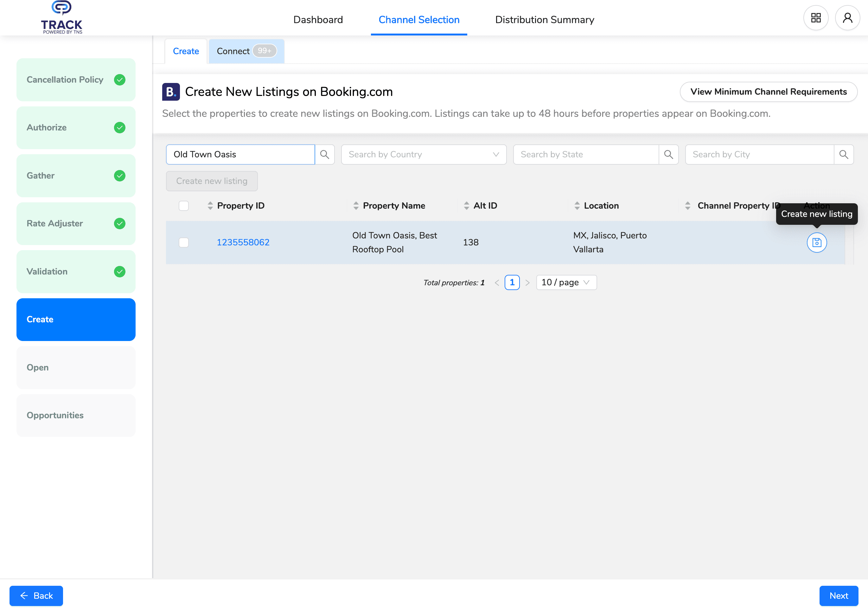Viewport: 868px width, 613px height.
Task: Click the create listing action icon for 1235558062
Action: pos(817,243)
